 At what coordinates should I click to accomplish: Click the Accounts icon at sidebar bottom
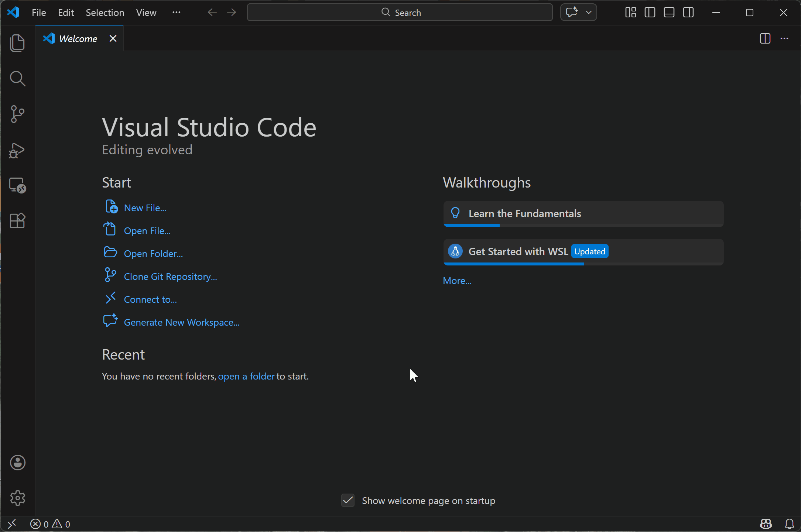point(17,463)
